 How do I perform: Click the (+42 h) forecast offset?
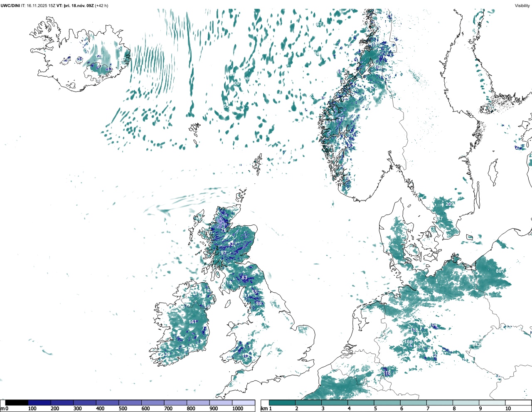[x=102, y=6]
